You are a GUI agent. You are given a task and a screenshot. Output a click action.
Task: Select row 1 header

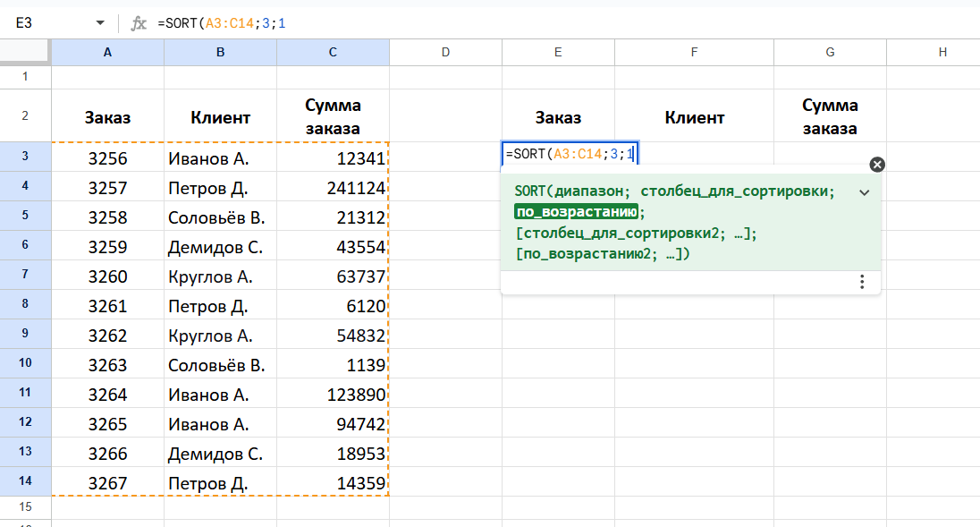[x=25, y=77]
